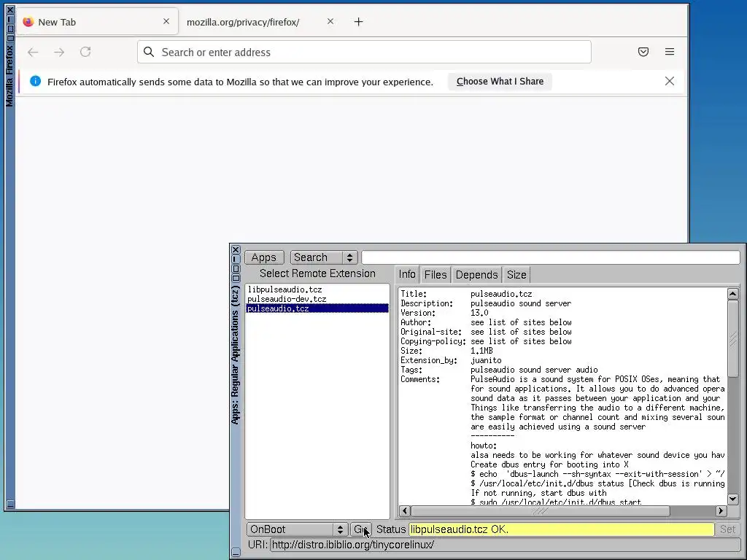Open a new tab with plus button
747x560 pixels.
tap(359, 22)
